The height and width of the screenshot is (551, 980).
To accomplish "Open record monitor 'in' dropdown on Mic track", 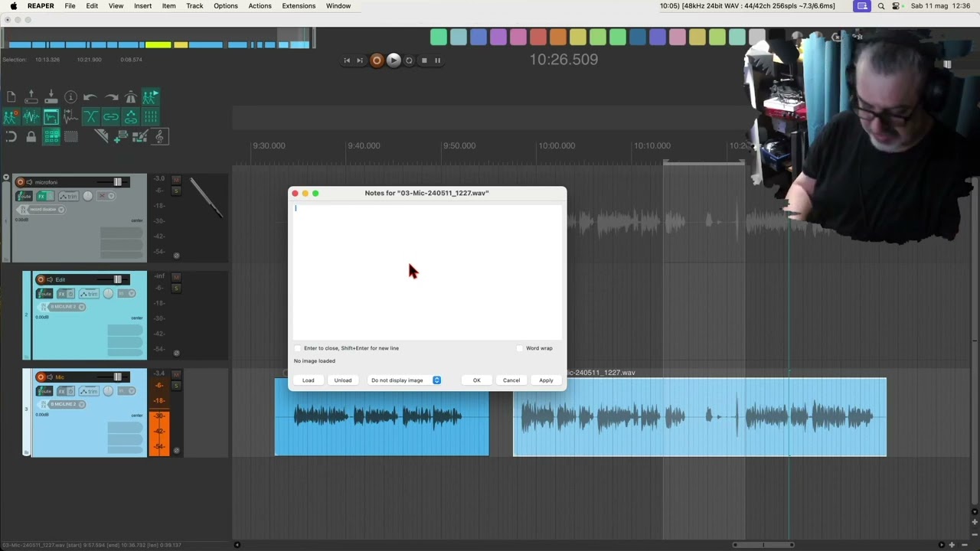I will click(127, 391).
